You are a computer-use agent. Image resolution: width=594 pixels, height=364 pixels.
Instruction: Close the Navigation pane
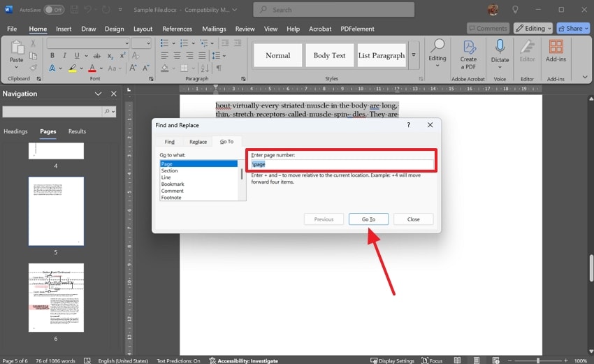click(114, 94)
